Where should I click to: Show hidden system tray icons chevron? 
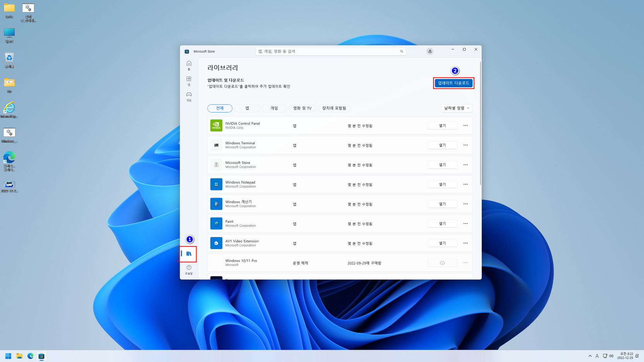590,356
